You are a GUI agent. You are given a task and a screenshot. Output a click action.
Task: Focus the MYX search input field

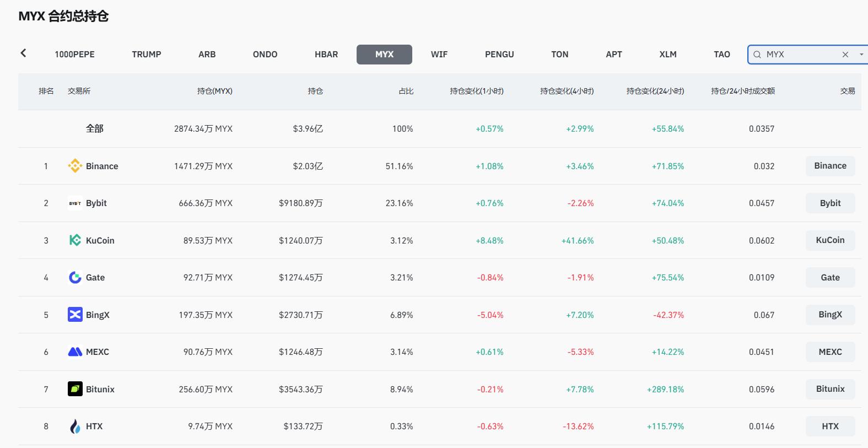tap(799, 55)
